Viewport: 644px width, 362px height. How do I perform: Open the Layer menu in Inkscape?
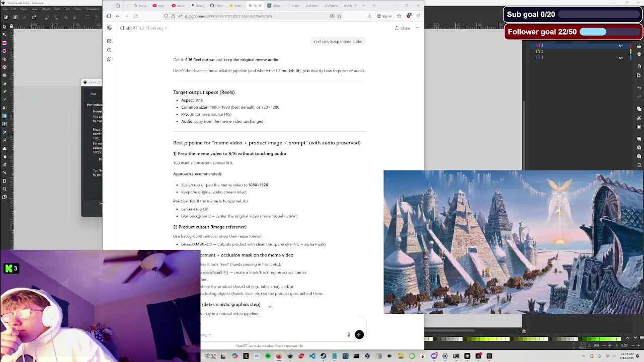click(x=34, y=9)
